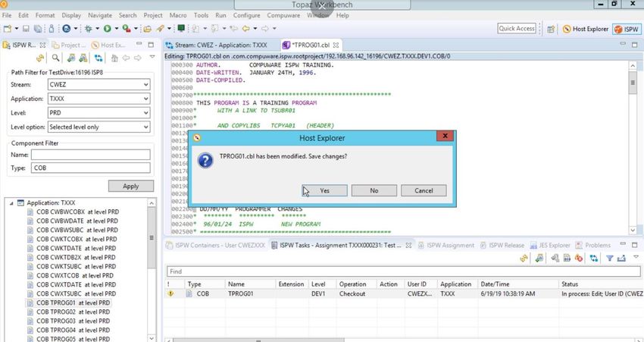Select COB TPROG01 at level PRD
Viewport: 644px width, 342px height.
point(73,303)
